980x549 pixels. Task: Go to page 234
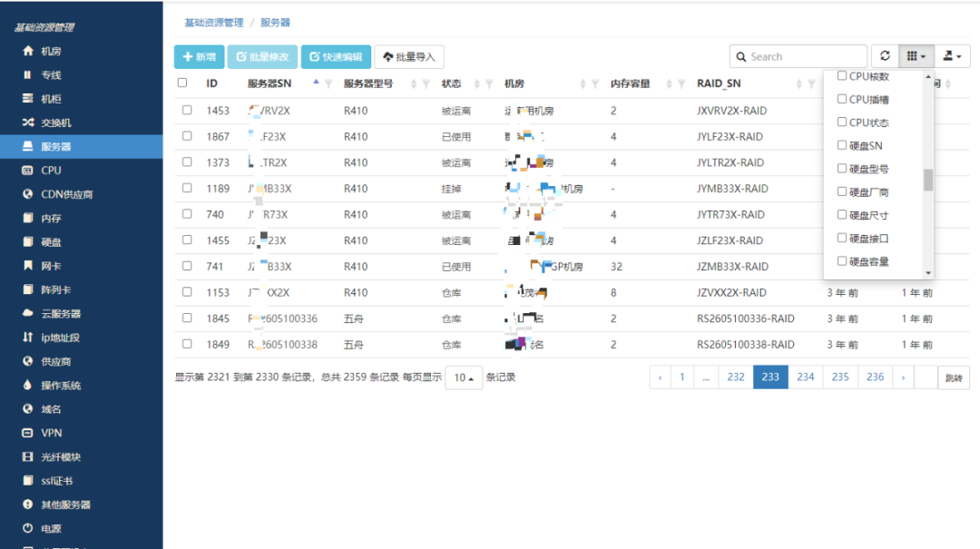(806, 377)
